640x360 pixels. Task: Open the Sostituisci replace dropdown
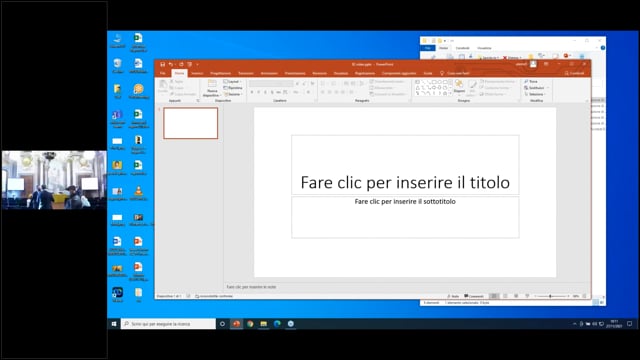click(536, 88)
